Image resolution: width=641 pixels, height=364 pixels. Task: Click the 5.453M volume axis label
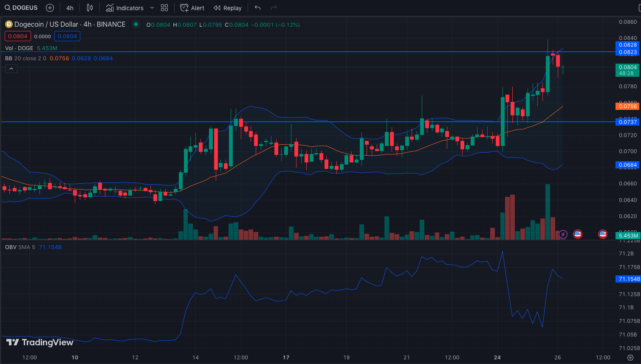click(x=627, y=235)
